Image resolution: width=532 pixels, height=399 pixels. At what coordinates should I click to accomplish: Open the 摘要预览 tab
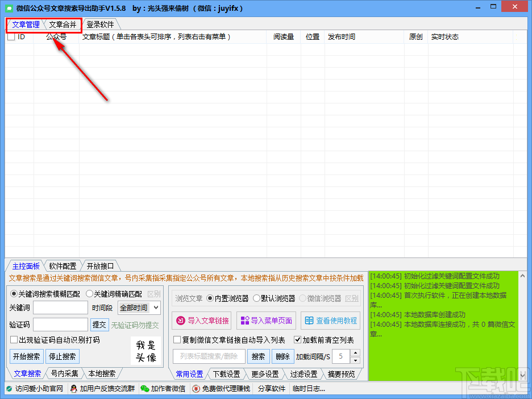point(342,374)
